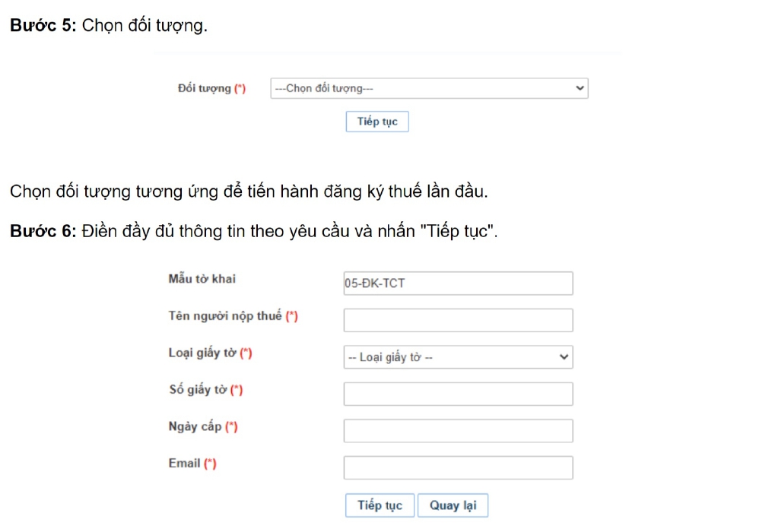Click the Ngày cấp label
This screenshot has width=775, height=532.
(202, 427)
